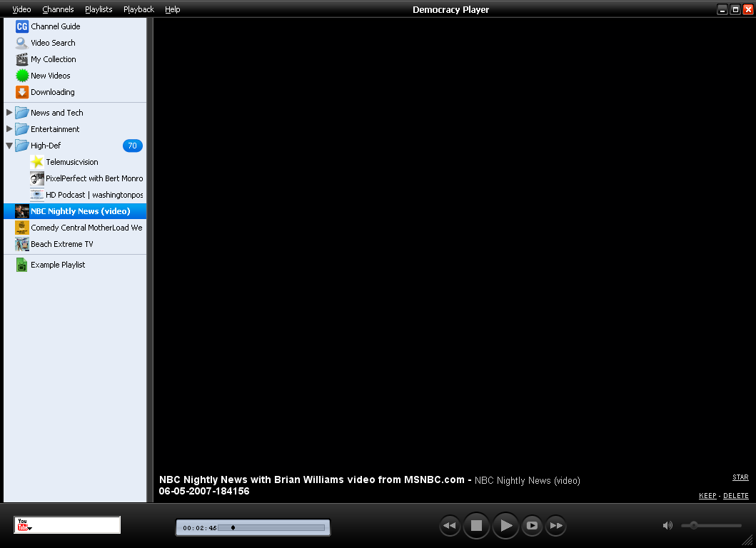Viewport: 756px width, 548px height.
Task: Click the playback progress bar
Action: coord(271,528)
